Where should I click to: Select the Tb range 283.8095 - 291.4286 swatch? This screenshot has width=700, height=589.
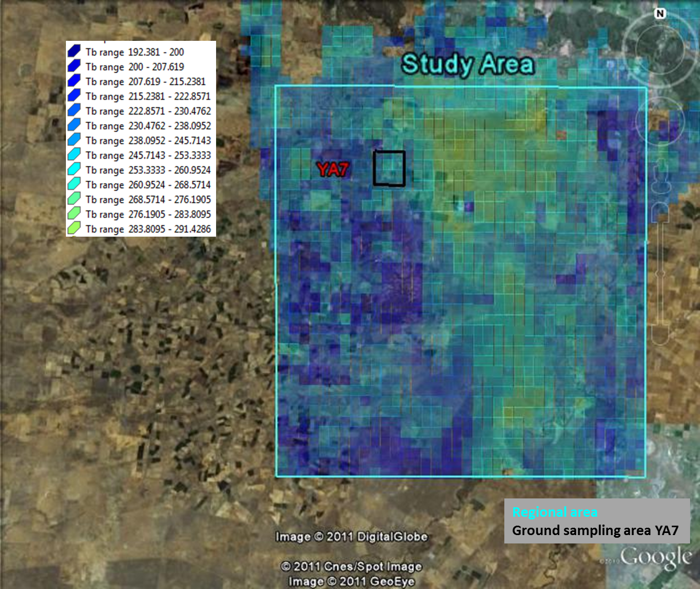click(74, 228)
